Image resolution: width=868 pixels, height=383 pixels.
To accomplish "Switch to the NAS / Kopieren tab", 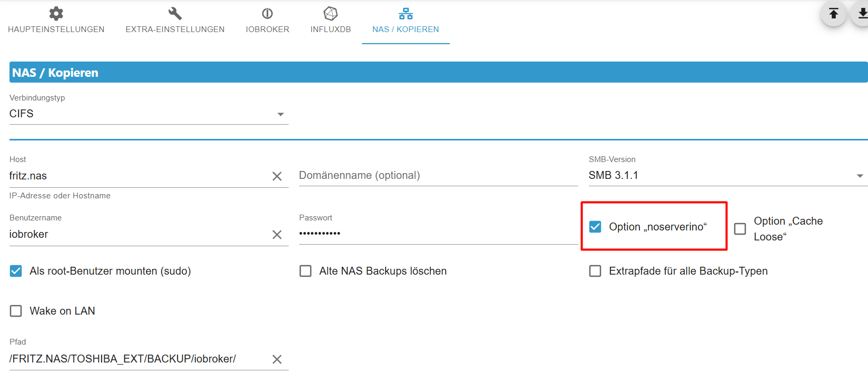I will pos(406,29).
